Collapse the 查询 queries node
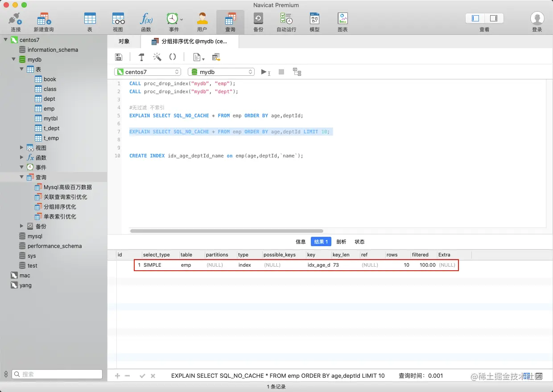Image resolution: width=553 pixels, height=392 pixels. point(21,177)
